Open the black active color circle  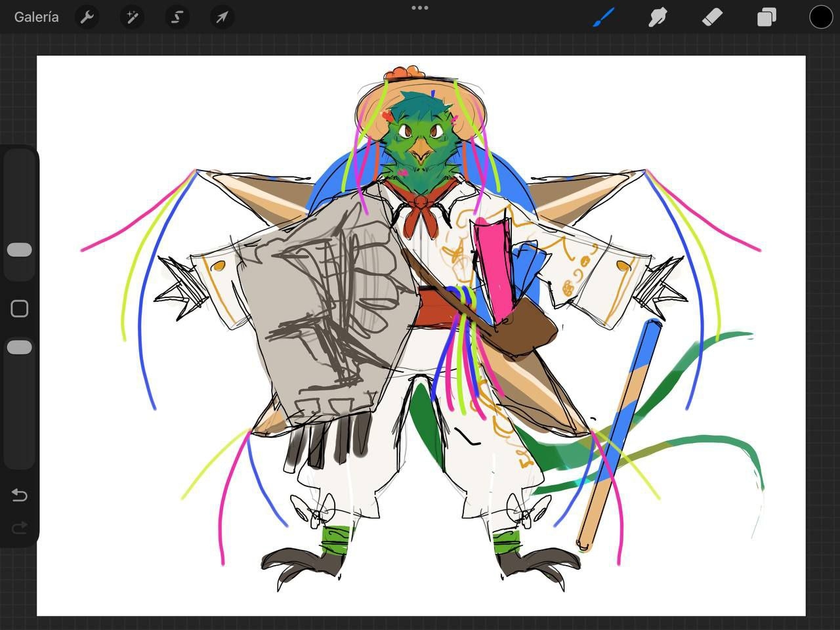(x=820, y=17)
